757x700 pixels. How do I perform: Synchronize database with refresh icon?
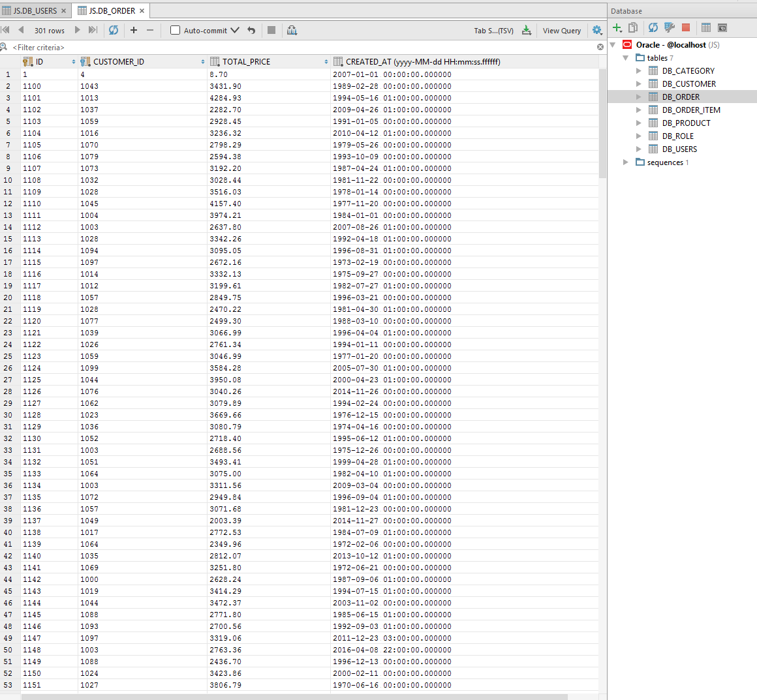pos(653,27)
